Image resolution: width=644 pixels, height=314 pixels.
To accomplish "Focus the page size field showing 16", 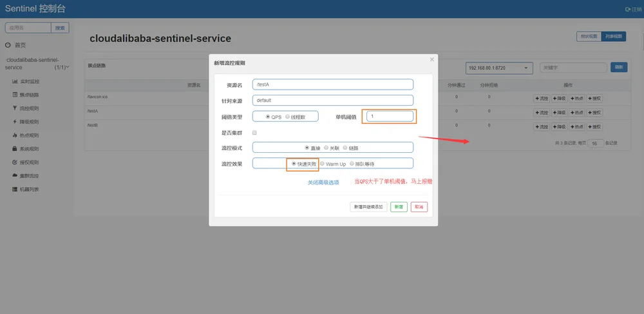I will (596, 143).
